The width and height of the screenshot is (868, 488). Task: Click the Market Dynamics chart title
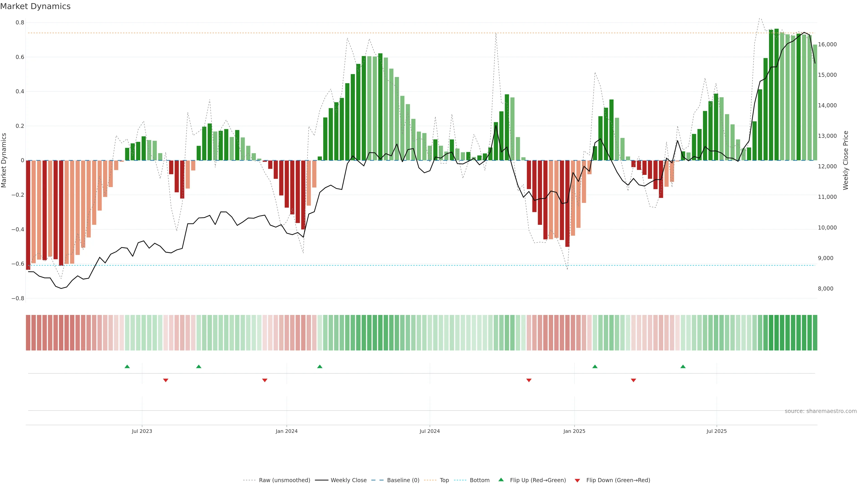[35, 6]
